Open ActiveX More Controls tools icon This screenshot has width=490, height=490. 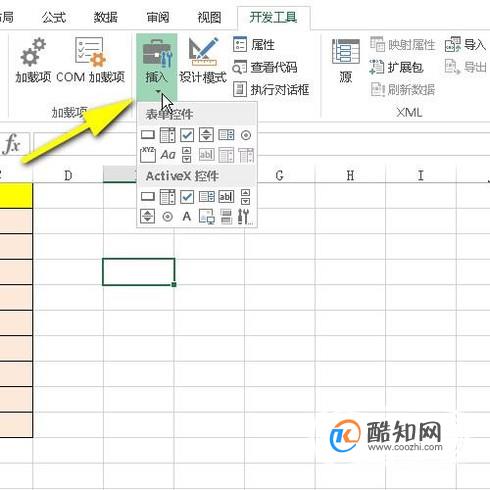(245, 217)
